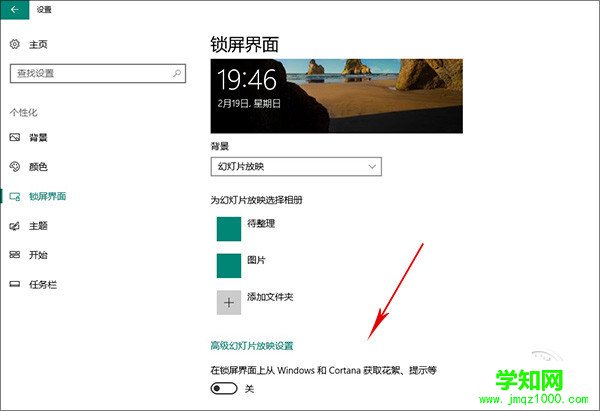The width and height of the screenshot is (600, 411).
Task: Click the 任务栏 taskbar icon
Action: [15, 284]
